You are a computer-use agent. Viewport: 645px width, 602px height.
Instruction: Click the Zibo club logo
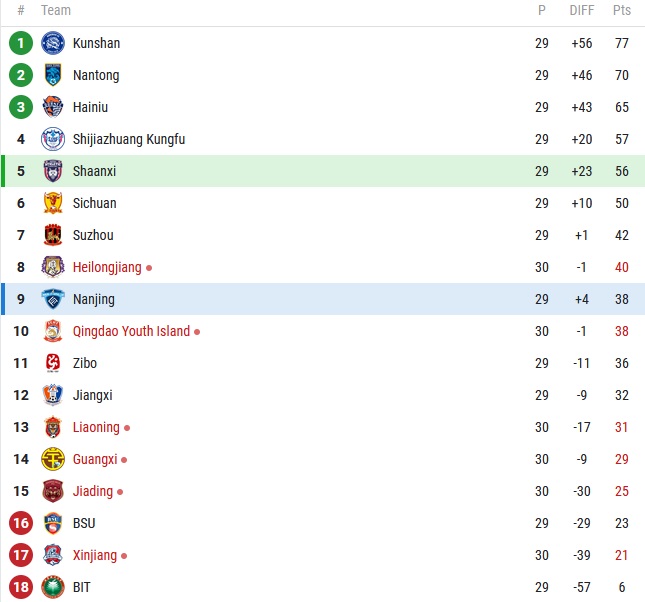tap(53, 363)
